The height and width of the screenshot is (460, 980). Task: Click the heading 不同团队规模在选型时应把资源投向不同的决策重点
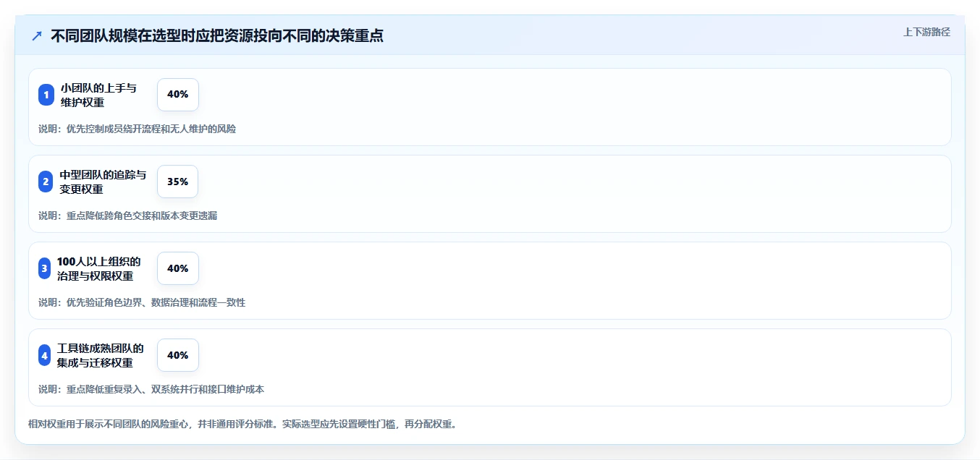[x=217, y=35]
